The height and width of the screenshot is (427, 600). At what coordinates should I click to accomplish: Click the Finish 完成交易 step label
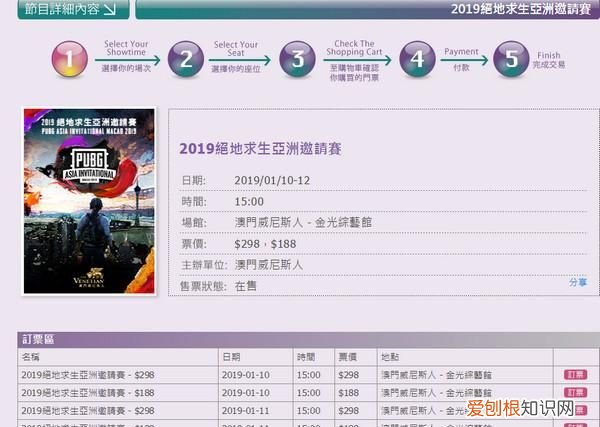[x=549, y=60]
